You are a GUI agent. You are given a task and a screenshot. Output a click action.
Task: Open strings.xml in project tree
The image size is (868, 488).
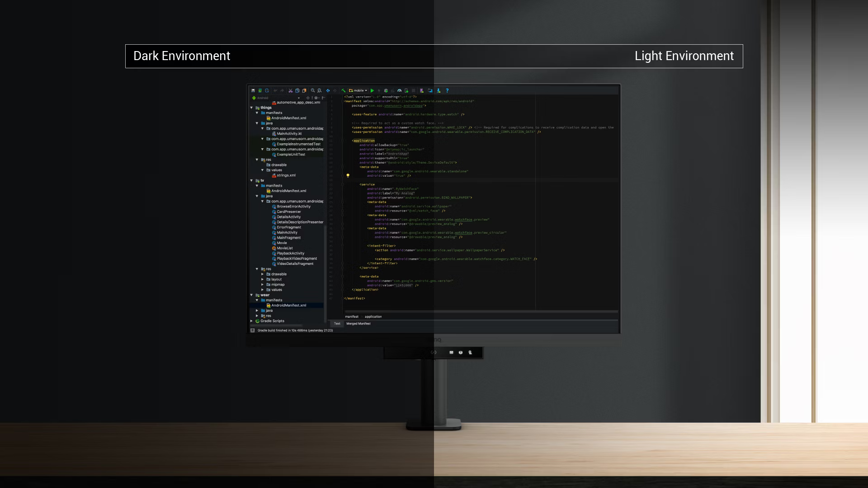[x=286, y=175]
